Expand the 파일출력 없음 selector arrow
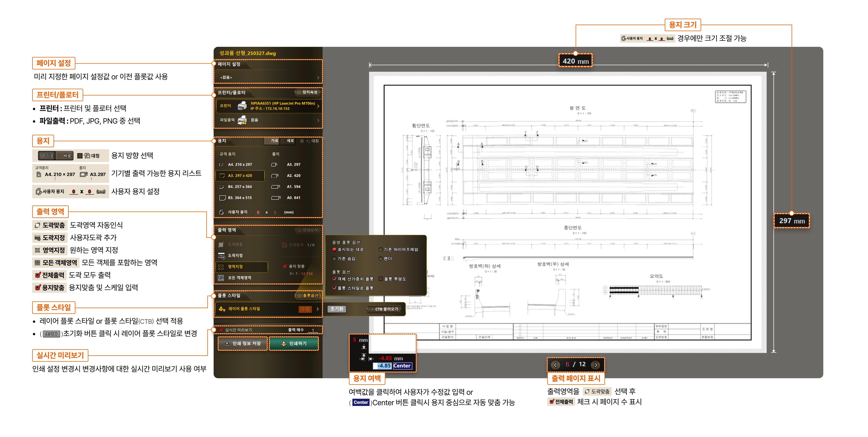The image size is (868, 437). (x=318, y=120)
